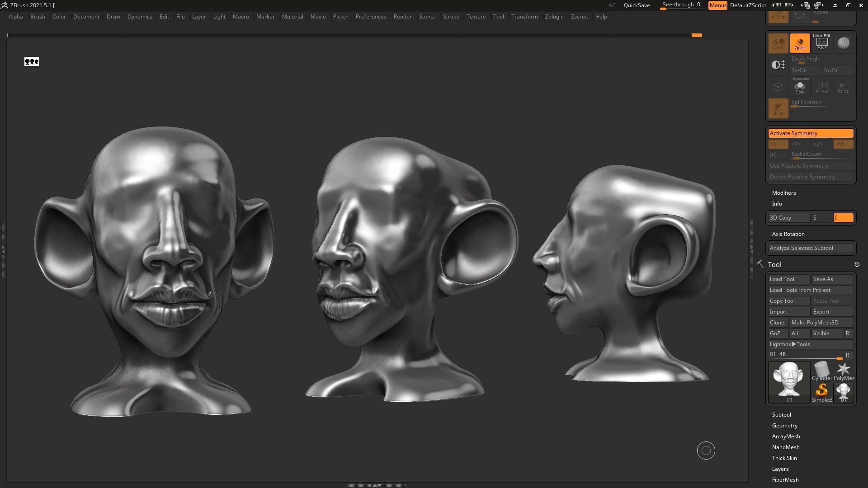Click the reset Tool palette icon
This screenshot has width=868, height=488.
857,265
